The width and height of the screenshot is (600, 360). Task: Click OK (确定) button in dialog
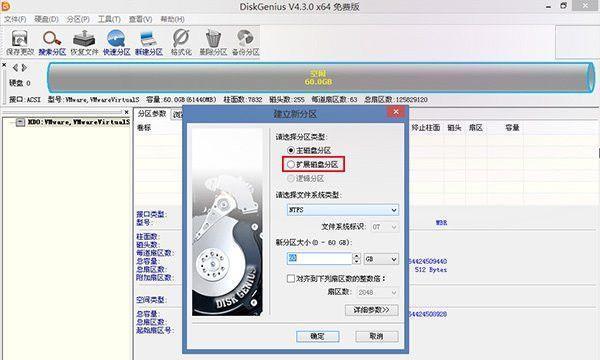318,336
